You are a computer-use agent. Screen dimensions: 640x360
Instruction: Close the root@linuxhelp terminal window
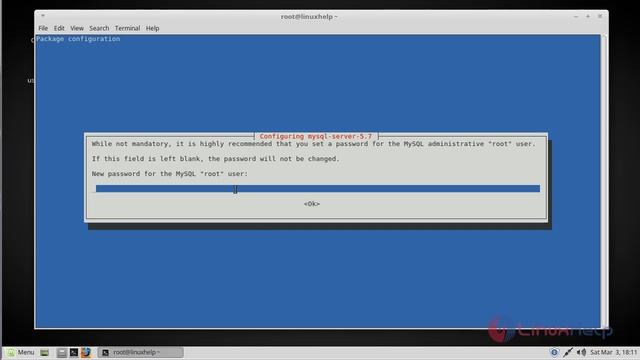[600, 16]
